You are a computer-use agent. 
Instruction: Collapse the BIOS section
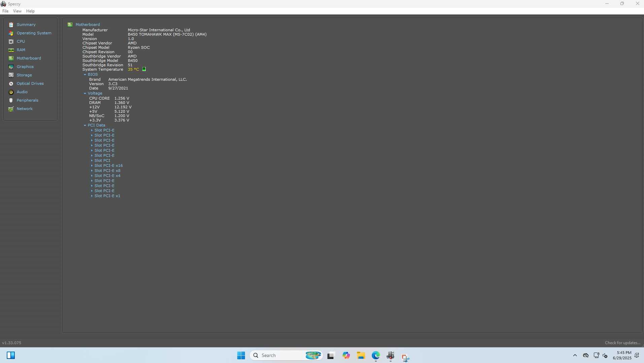click(85, 75)
